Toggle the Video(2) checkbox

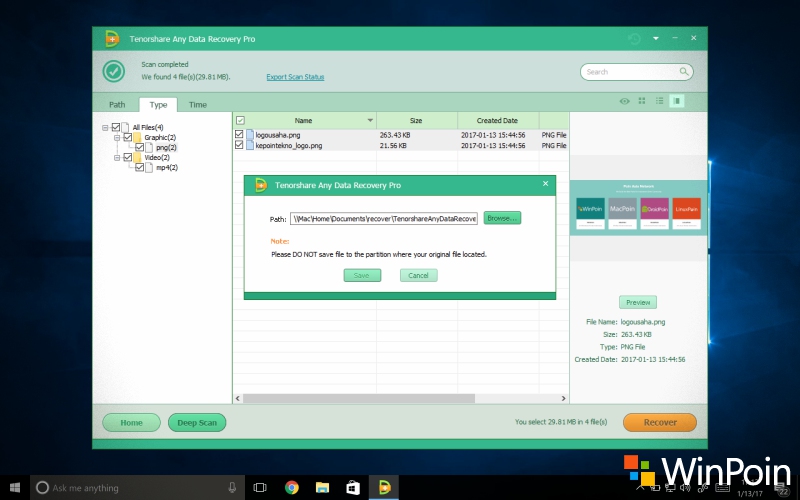point(128,157)
